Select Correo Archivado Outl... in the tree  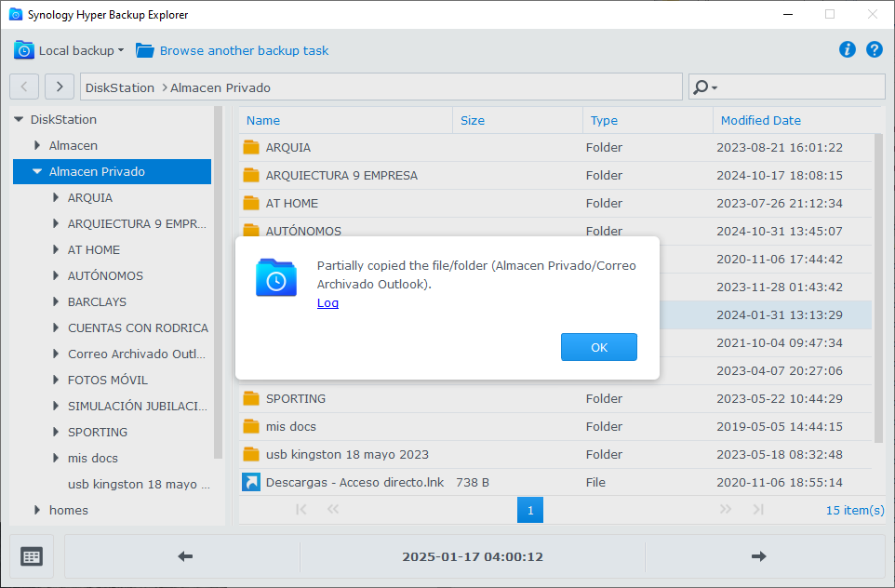(137, 354)
